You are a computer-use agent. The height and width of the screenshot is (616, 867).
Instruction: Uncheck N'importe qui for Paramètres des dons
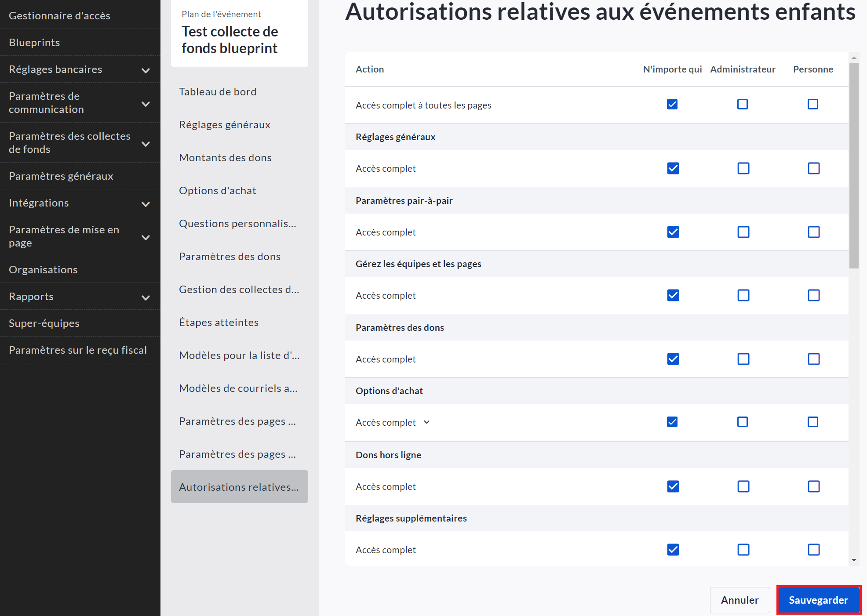tap(673, 359)
